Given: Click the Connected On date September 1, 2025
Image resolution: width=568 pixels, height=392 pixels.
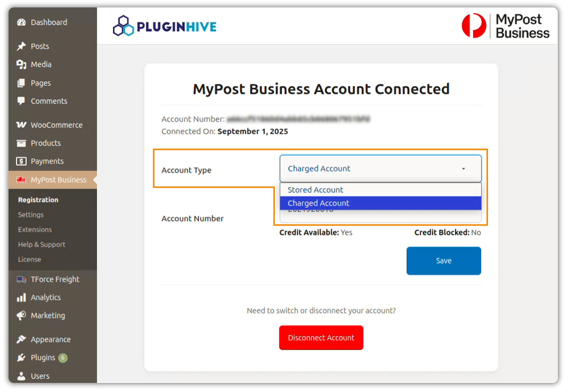Looking at the screenshot, I should point(253,131).
